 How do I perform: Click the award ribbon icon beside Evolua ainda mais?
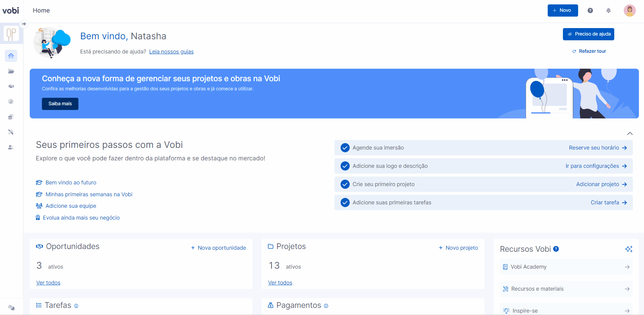coord(38,218)
